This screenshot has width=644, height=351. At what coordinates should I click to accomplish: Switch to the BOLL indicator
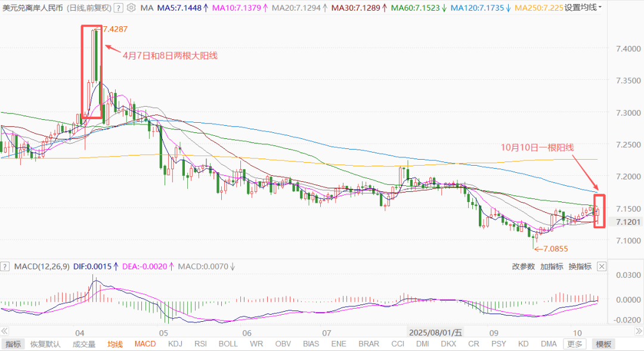[x=228, y=344]
